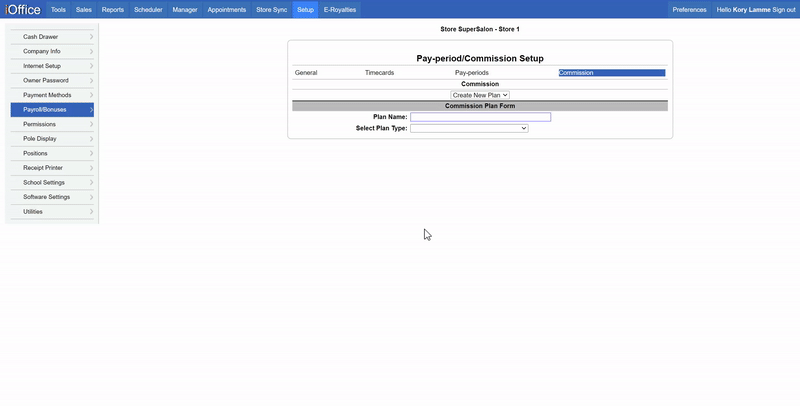Image resolution: width=800 pixels, height=406 pixels.
Task: Select Company Info in sidebar
Action: point(52,52)
